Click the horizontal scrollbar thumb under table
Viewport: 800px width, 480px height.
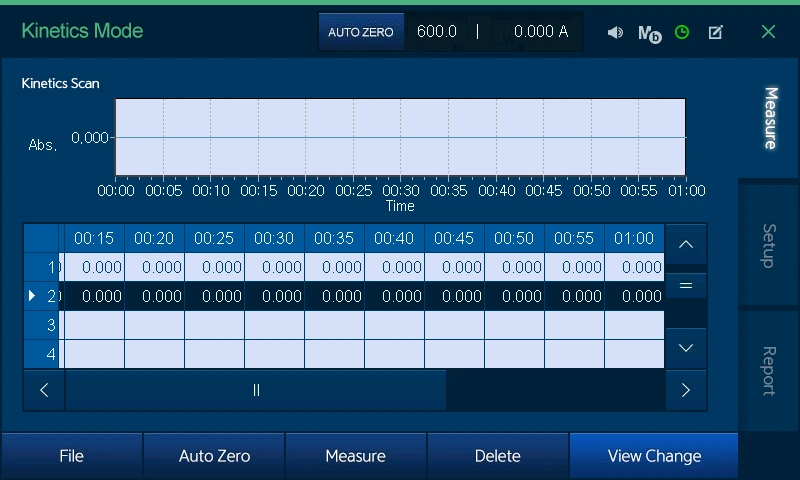256,391
